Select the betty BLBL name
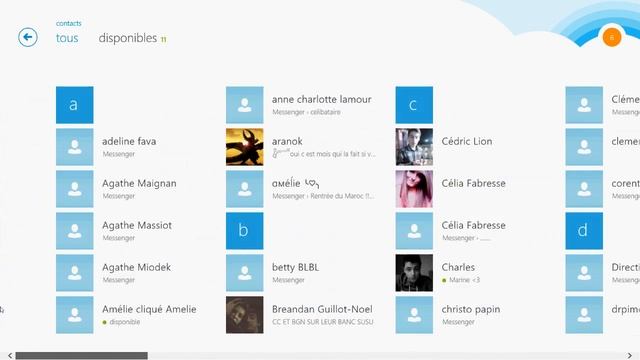The width and height of the screenshot is (640, 360). pyautogui.click(x=295, y=267)
